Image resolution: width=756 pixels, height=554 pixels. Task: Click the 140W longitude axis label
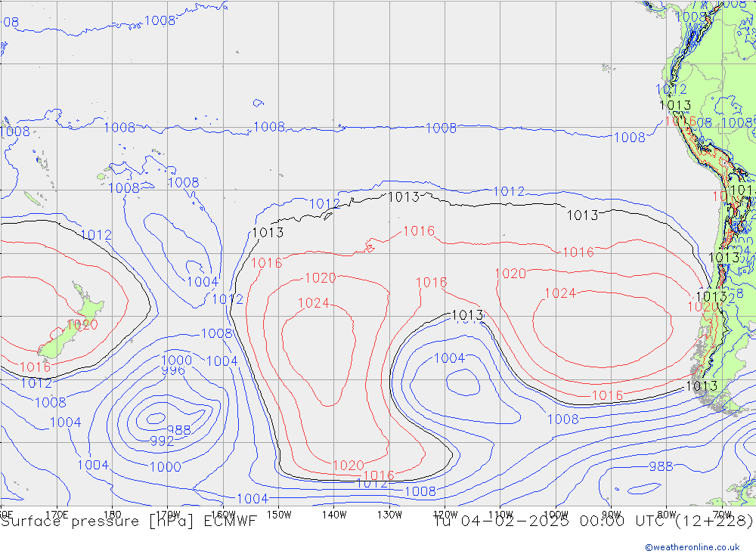click(334, 514)
